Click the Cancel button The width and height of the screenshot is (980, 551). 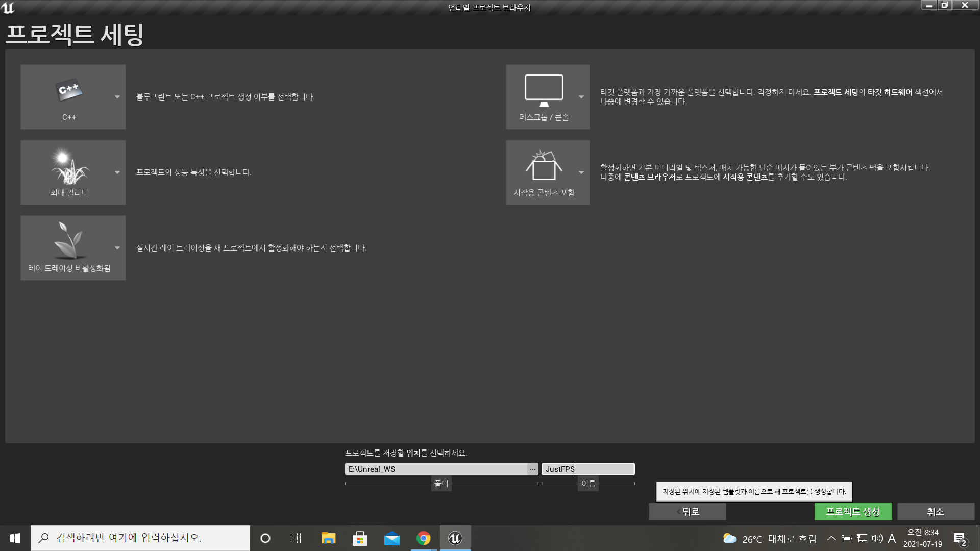click(x=936, y=511)
